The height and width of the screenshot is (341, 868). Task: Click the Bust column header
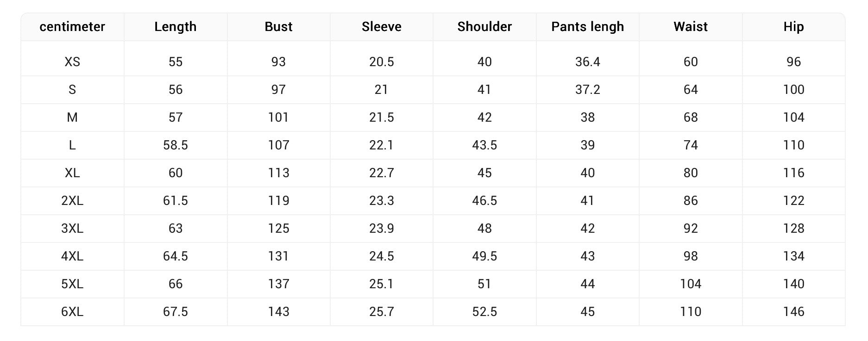pos(278,27)
